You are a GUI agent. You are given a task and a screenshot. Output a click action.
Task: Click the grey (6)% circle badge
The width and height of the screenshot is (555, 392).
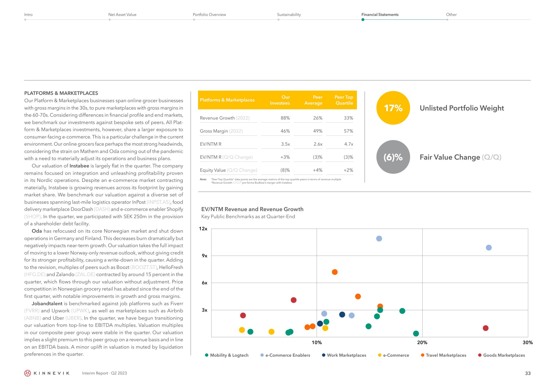click(393, 157)
